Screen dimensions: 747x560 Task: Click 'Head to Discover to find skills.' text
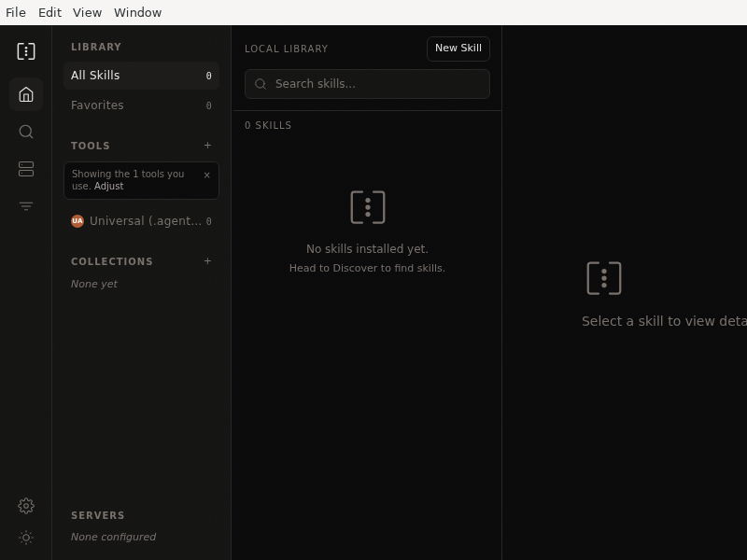pyautogui.click(x=367, y=268)
